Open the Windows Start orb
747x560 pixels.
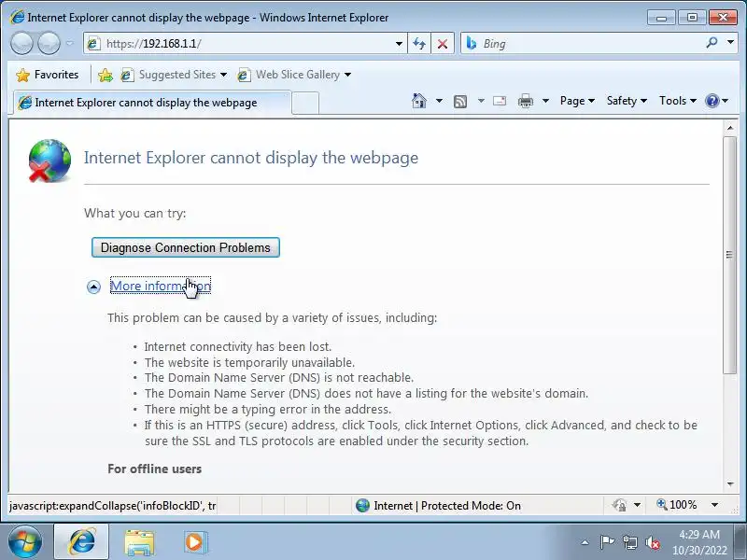(x=25, y=541)
